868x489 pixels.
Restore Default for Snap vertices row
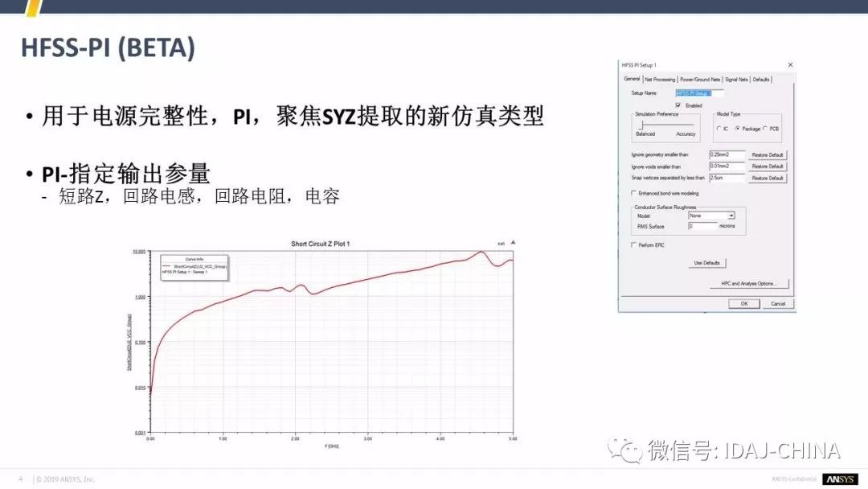coord(768,179)
